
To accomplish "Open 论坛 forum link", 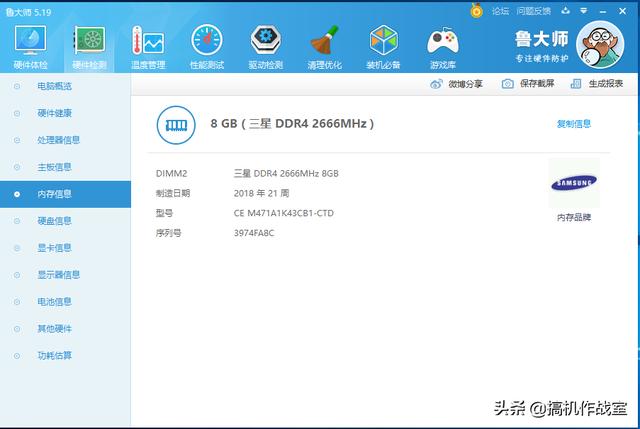I will pyautogui.click(x=500, y=11).
